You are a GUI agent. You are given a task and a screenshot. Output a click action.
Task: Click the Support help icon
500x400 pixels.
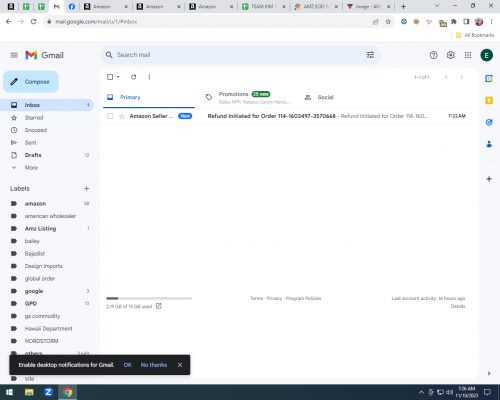(433, 55)
